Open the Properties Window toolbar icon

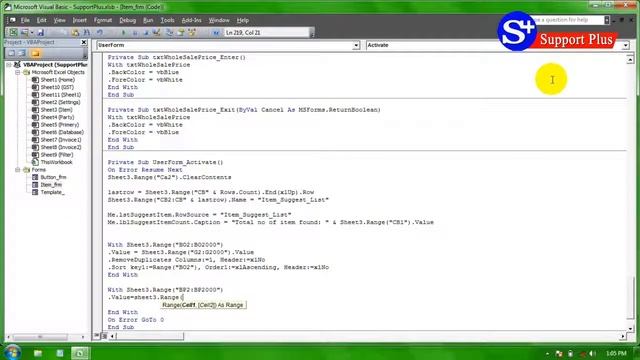point(180,32)
